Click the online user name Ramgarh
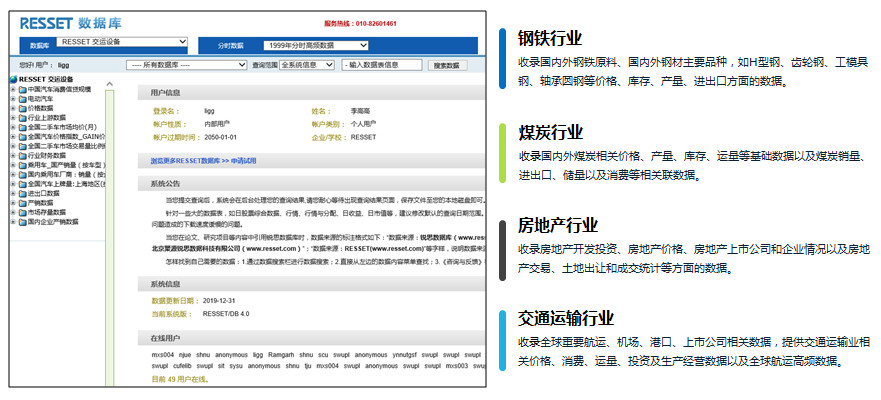Screen dimensions: 881x400 click(x=282, y=355)
